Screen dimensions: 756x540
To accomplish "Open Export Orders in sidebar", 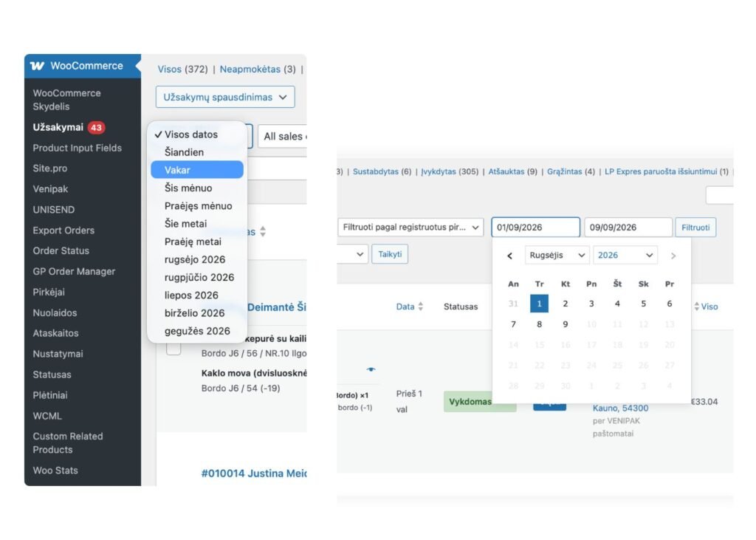I will point(63,230).
